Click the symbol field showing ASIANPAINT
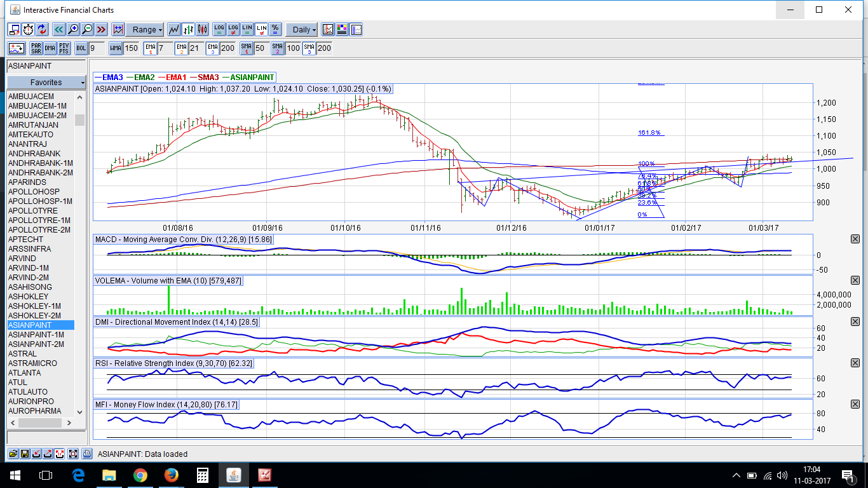This screenshot has width=868, height=488. [x=46, y=66]
